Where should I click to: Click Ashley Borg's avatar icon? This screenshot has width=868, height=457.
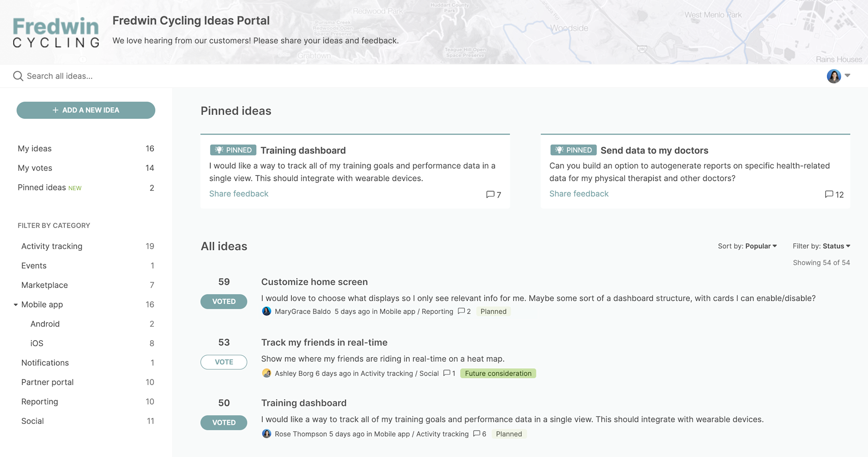[x=266, y=373]
